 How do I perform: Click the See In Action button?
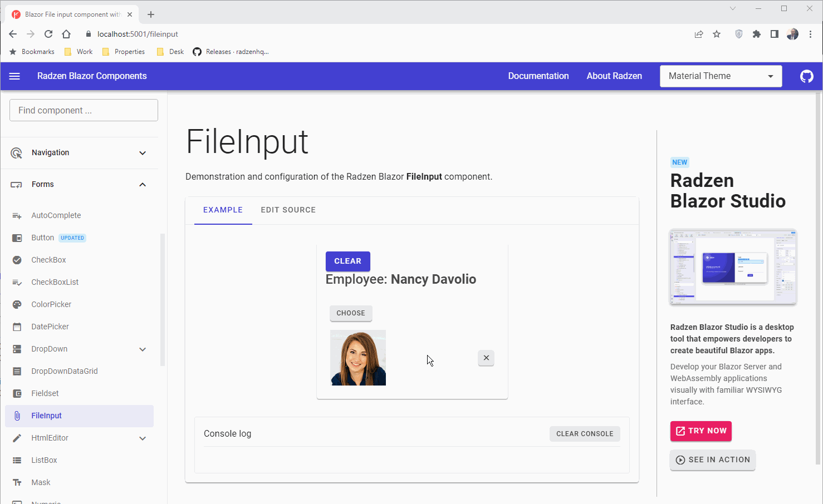click(x=713, y=460)
